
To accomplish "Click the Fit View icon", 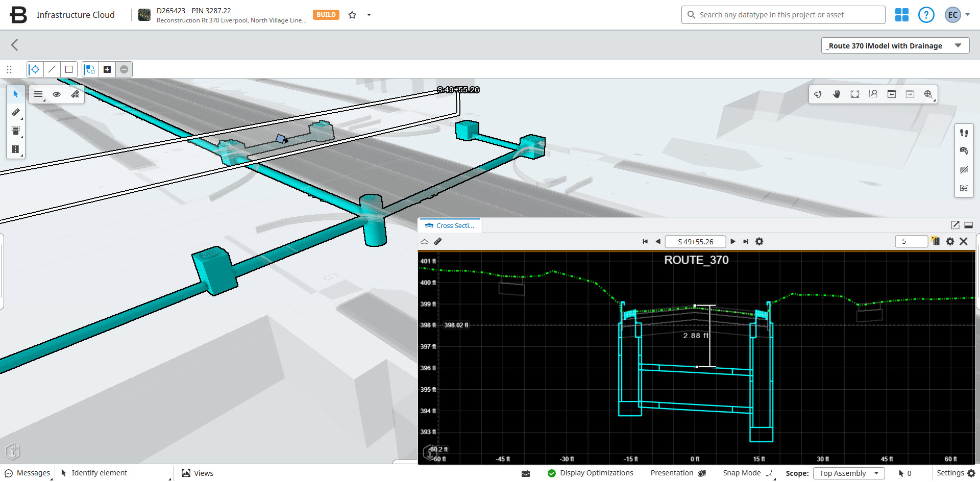I will coord(854,94).
